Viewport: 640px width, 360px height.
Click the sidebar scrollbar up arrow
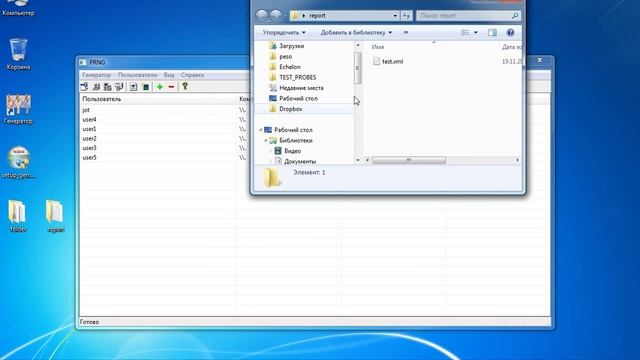(358, 45)
